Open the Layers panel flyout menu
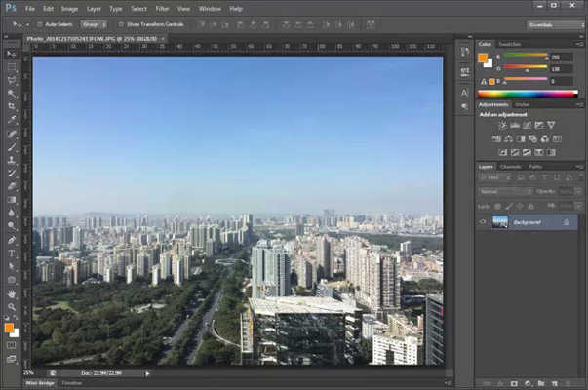 (x=580, y=167)
